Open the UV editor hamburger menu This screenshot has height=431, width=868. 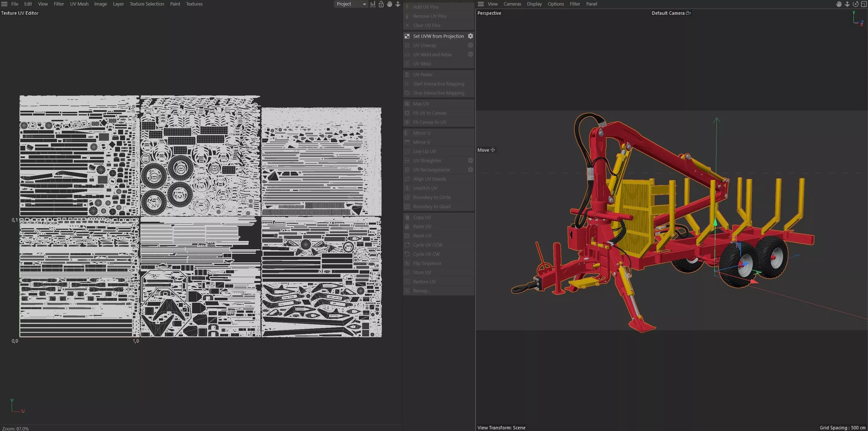click(x=4, y=4)
